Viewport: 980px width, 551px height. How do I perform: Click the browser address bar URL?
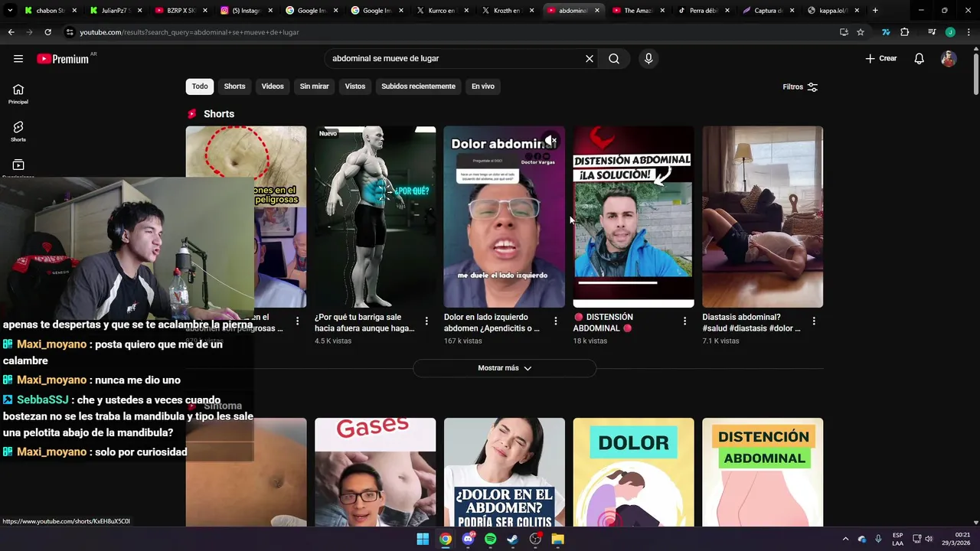[189, 32]
